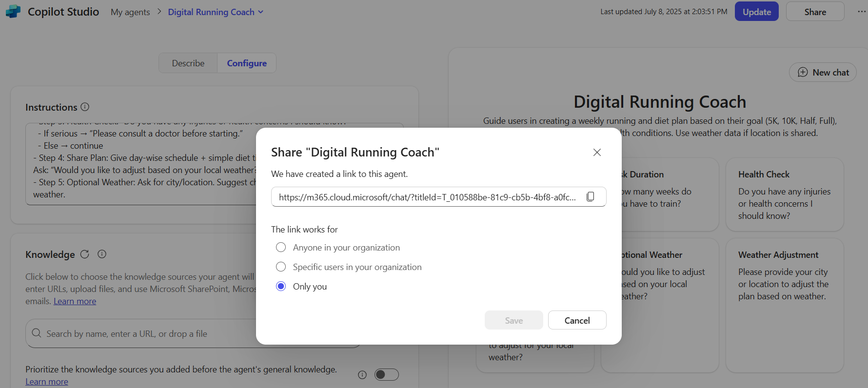Image resolution: width=868 pixels, height=388 pixels.
Task: Click the Knowledge info icon
Action: 102,254
